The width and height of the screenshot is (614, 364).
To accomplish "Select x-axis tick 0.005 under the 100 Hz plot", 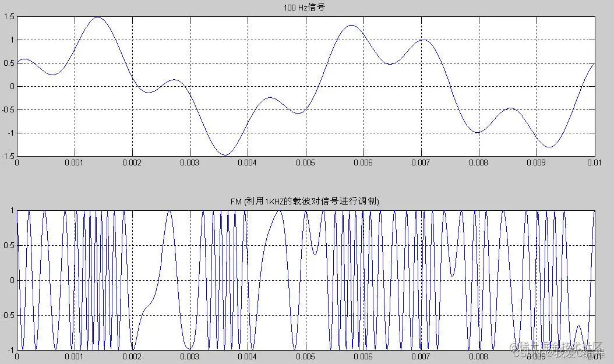I will (x=305, y=163).
